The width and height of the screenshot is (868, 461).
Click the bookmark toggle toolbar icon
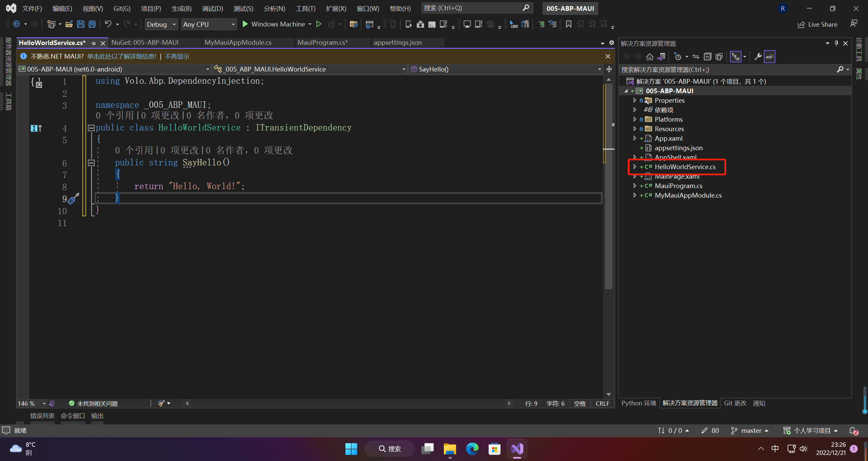pos(568,24)
